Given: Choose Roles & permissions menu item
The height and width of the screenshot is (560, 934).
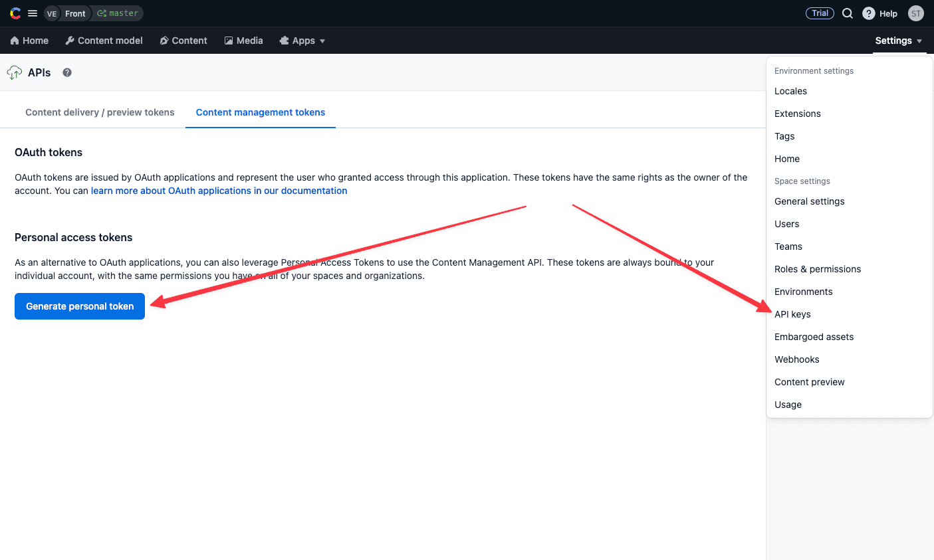Looking at the screenshot, I should [x=817, y=269].
